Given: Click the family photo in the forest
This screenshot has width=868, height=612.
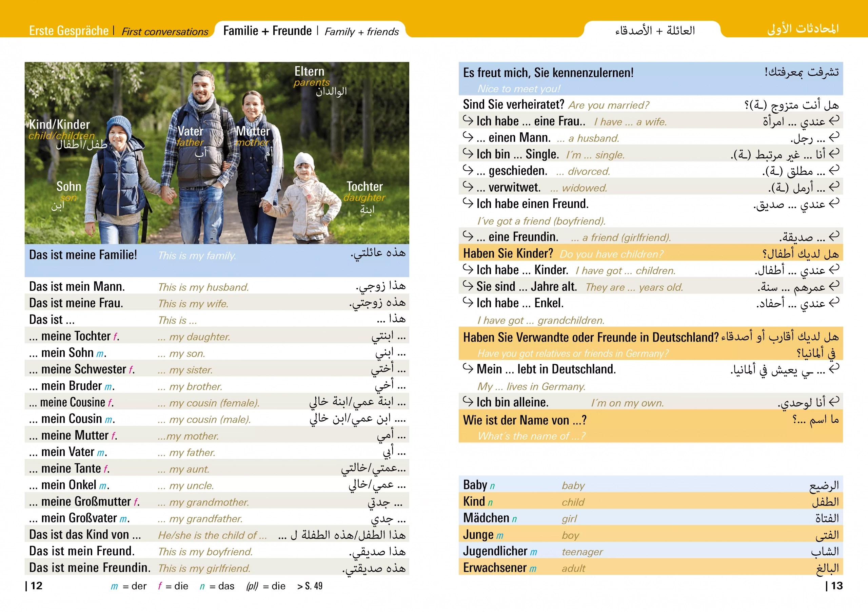Looking at the screenshot, I should tap(217, 153).
